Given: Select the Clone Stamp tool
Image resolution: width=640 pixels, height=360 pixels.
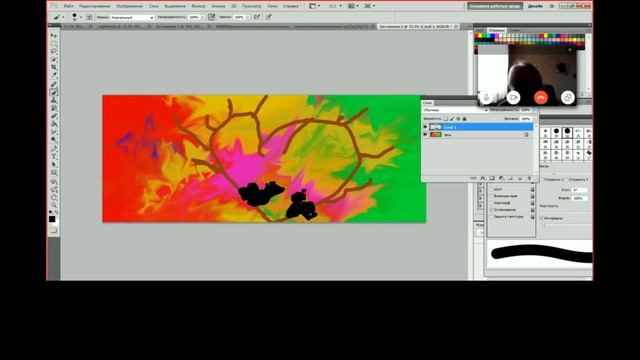Looking at the screenshot, I should [53, 100].
